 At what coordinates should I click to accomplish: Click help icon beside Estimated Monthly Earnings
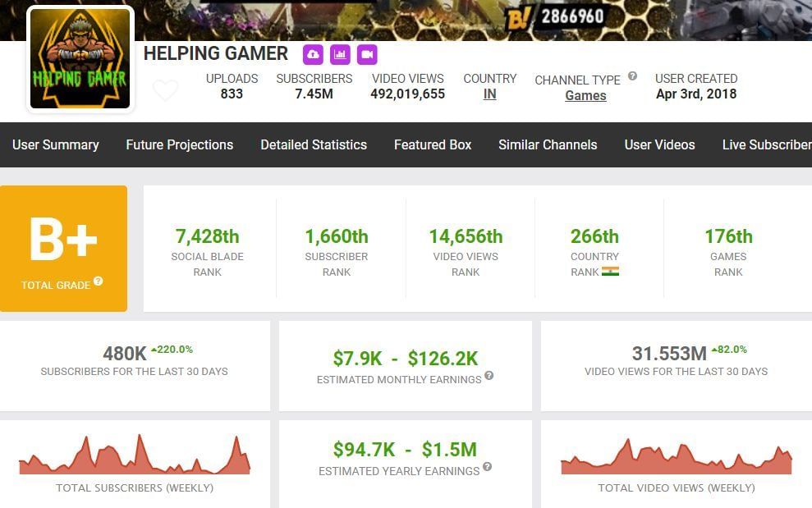tap(489, 376)
